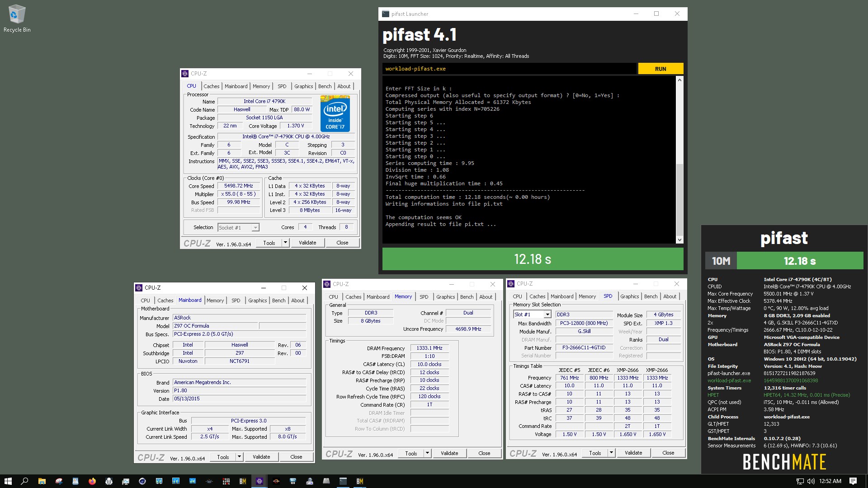Click the red paint tool taskbar icon
Viewport: 868px width, 488px height.
[x=59, y=481]
